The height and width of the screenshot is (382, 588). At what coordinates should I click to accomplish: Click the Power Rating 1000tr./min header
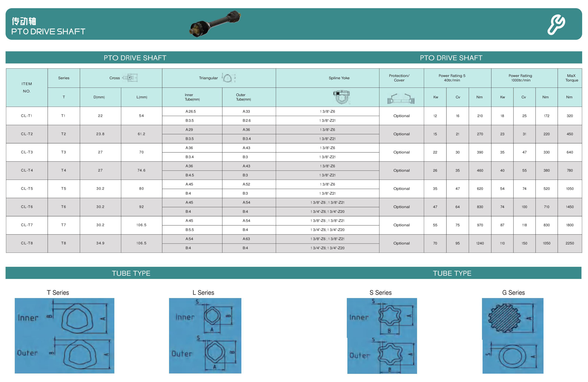tap(520, 78)
